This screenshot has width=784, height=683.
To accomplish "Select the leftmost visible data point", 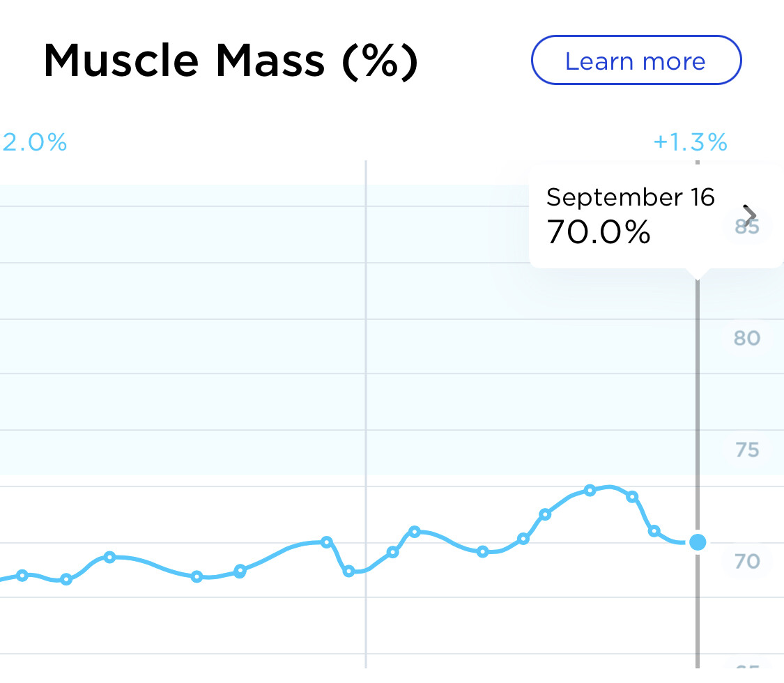I will point(22,575).
